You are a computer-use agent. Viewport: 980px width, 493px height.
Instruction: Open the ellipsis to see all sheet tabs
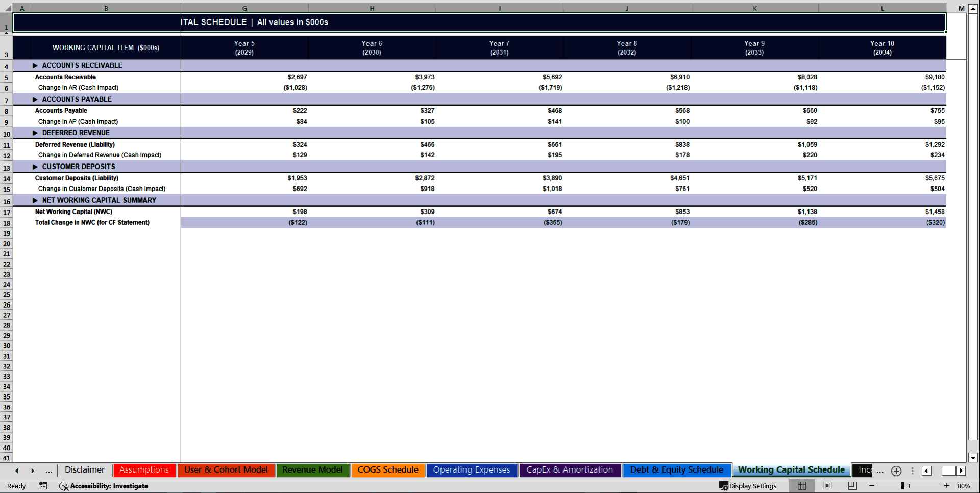pyautogui.click(x=48, y=471)
